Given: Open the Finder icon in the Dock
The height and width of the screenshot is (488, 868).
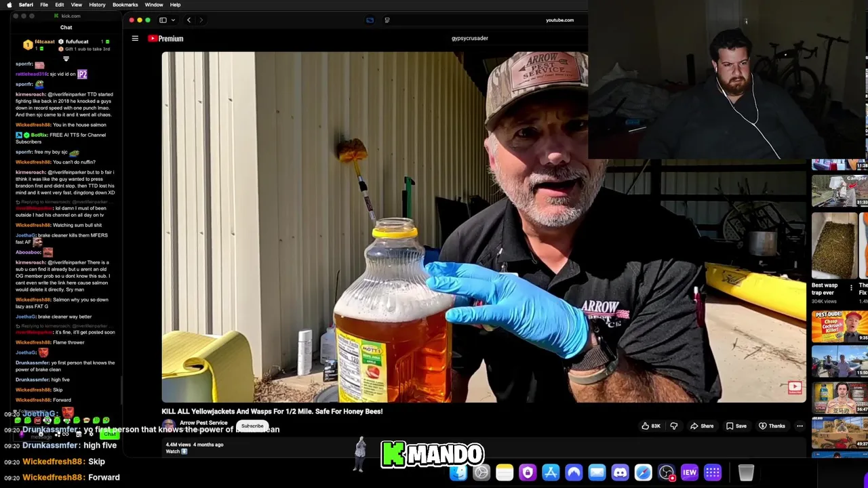Looking at the screenshot, I should 458,472.
